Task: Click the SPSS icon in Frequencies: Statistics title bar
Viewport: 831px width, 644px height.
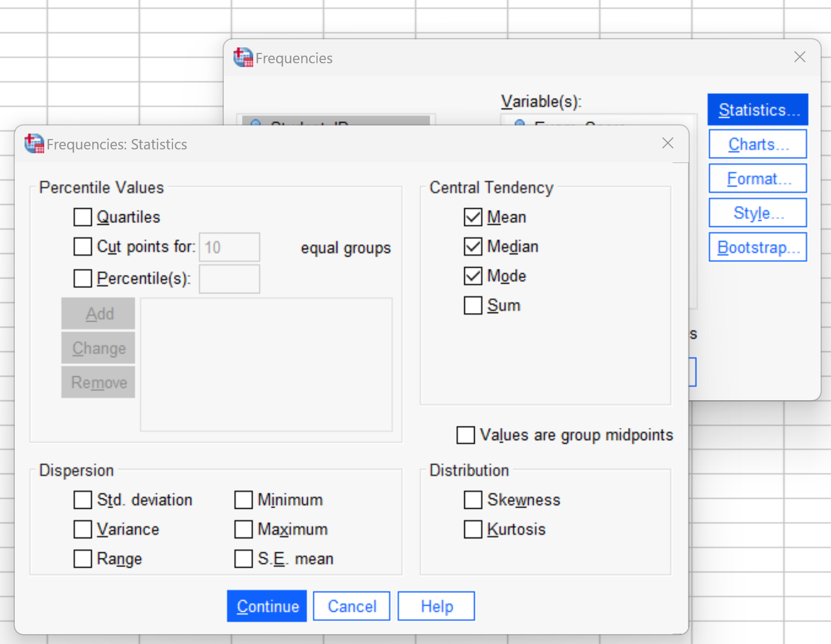Action: [x=33, y=143]
